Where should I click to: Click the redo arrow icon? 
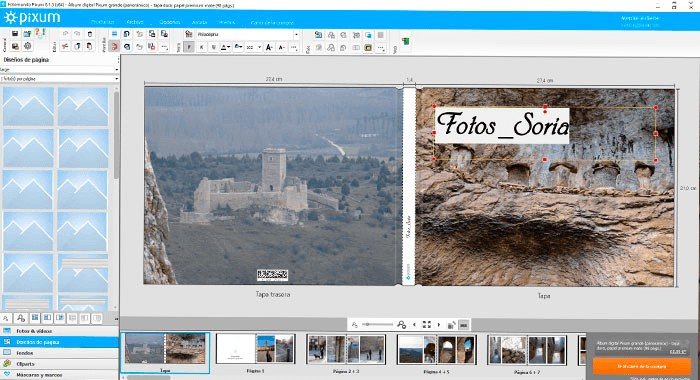click(x=78, y=34)
